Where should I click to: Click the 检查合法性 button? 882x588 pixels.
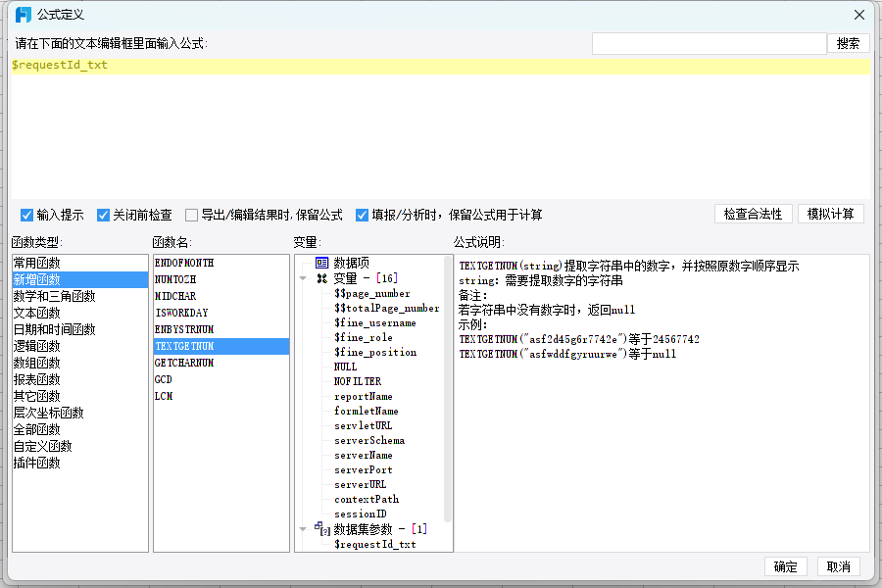[753, 214]
